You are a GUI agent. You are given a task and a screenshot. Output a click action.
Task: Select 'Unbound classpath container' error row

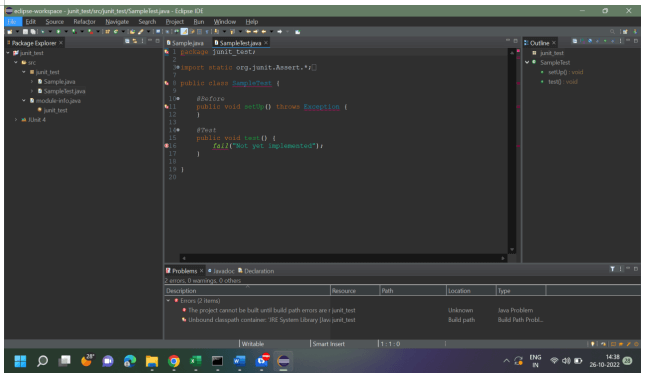click(x=356, y=320)
